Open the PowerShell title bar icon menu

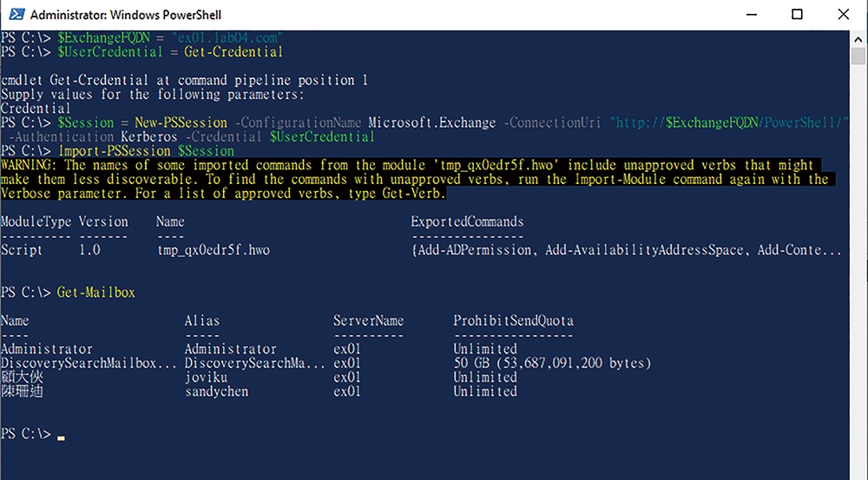[16, 15]
